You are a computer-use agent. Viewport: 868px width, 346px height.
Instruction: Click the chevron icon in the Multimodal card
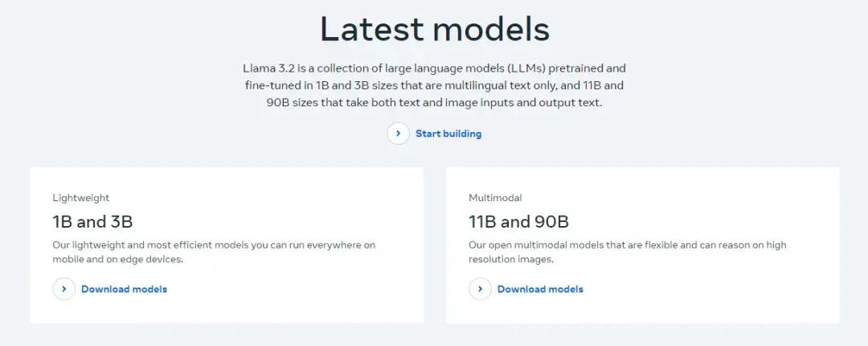(x=480, y=289)
